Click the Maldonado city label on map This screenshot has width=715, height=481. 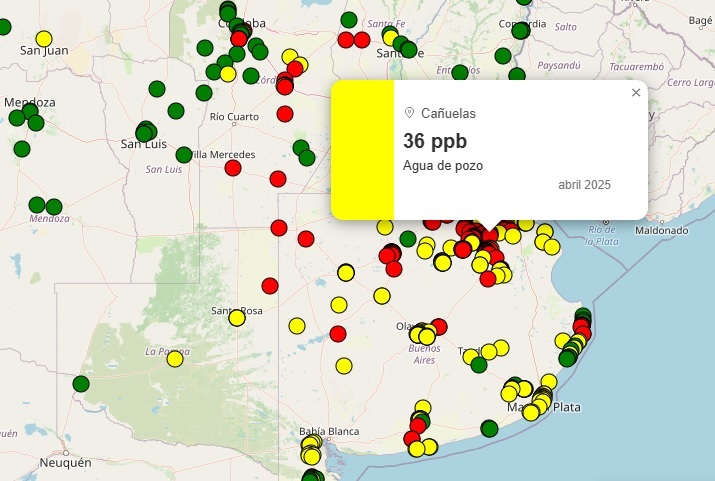click(x=662, y=230)
